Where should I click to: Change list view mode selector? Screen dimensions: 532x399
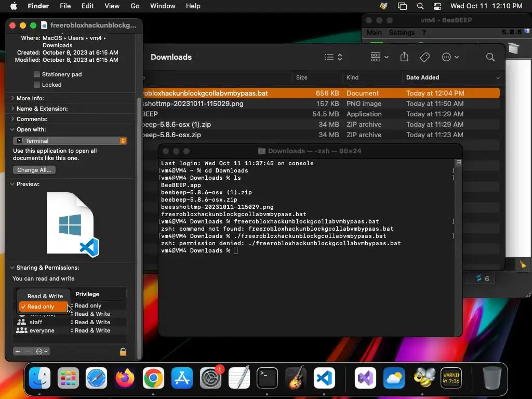333,57
